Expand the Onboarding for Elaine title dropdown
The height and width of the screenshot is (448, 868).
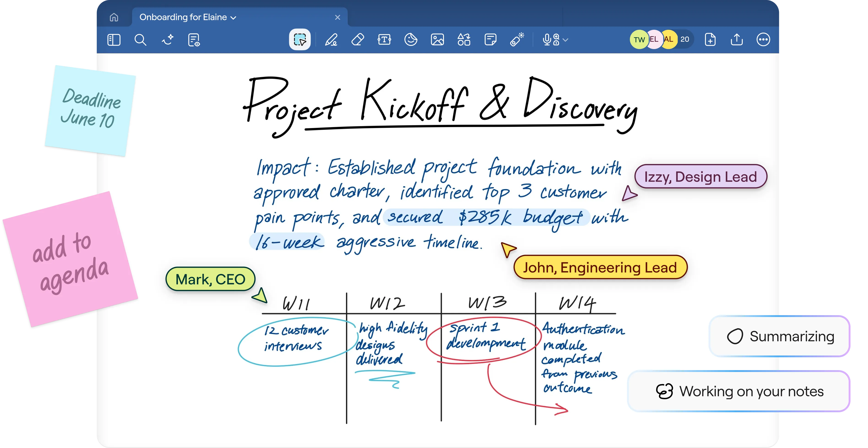(x=233, y=18)
